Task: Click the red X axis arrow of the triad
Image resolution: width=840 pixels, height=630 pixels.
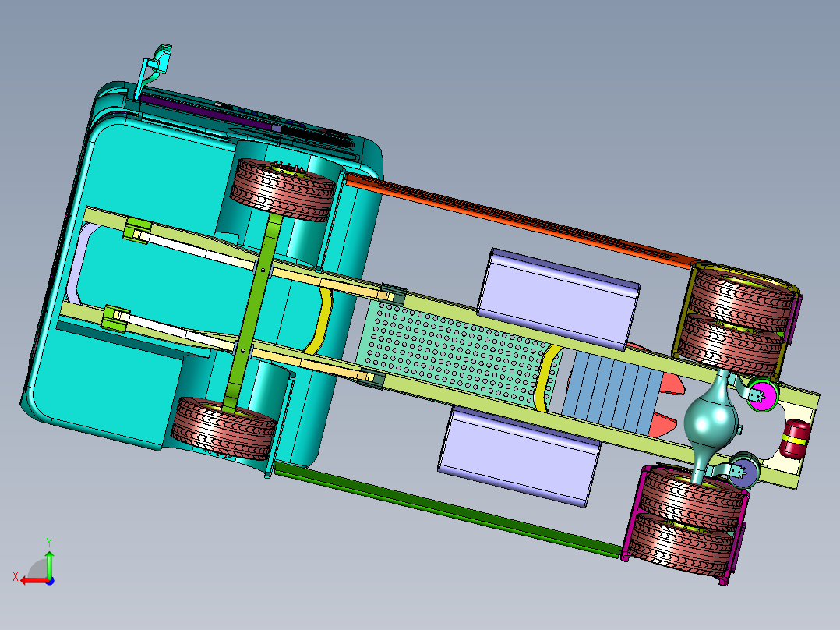Action: (34, 581)
